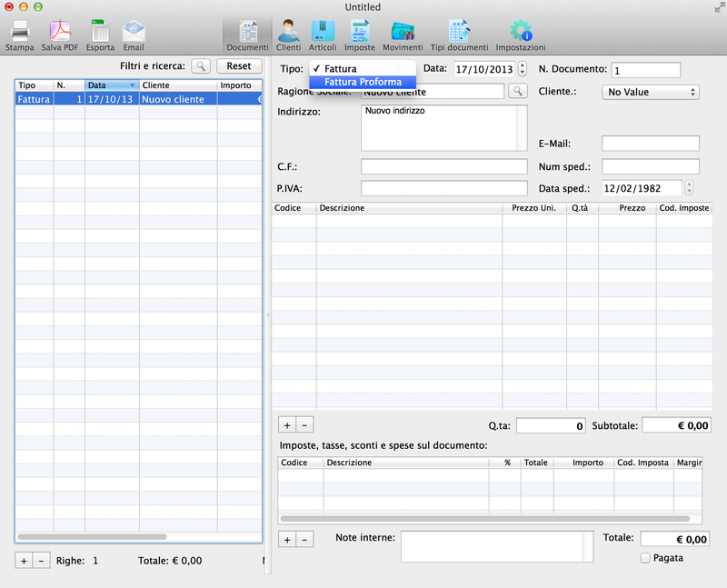Screen dimensions: 727x588
Task: Click the Subtotale amount field
Action: pos(676,425)
